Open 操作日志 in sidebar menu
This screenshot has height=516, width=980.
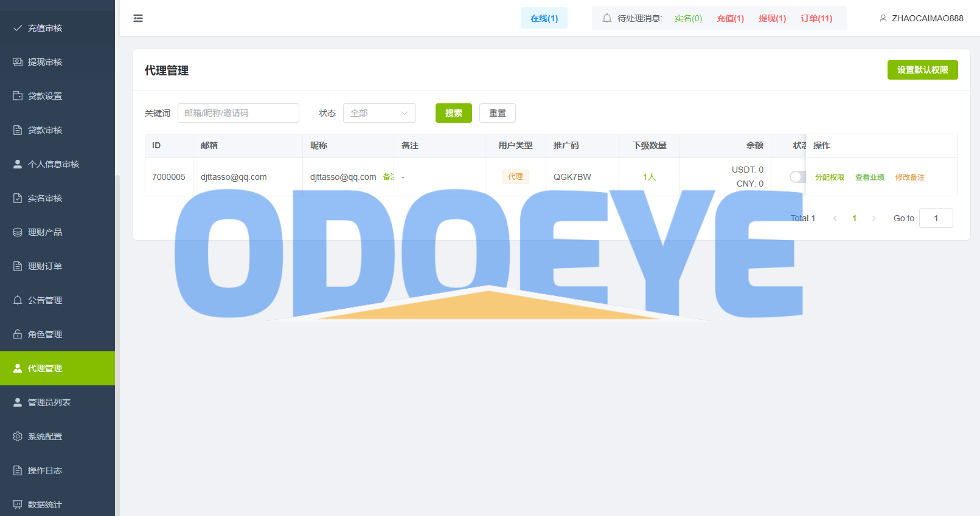(45, 470)
